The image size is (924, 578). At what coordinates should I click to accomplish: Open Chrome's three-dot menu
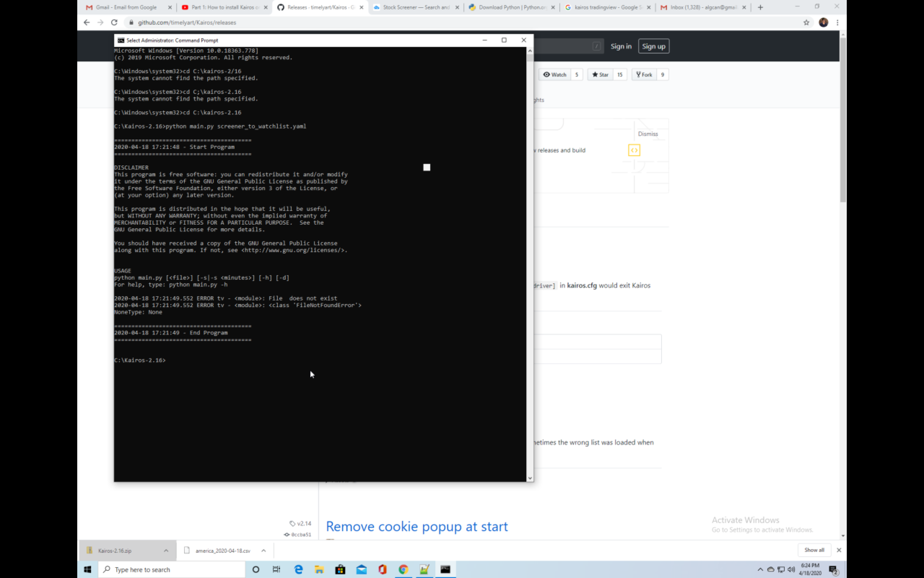(x=837, y=22)
